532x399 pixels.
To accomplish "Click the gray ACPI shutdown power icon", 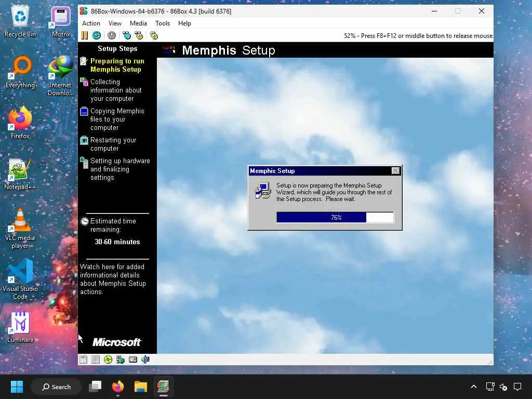I will 112,36.
